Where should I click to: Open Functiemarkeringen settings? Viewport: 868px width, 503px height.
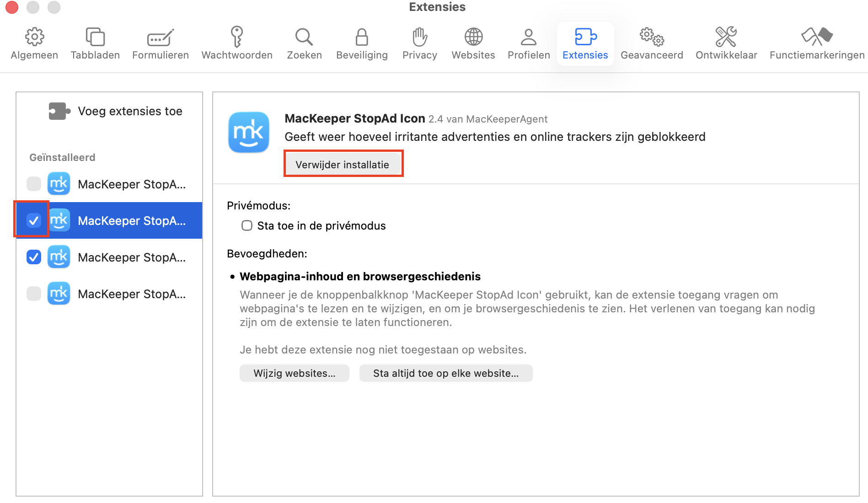coord(817,43)
